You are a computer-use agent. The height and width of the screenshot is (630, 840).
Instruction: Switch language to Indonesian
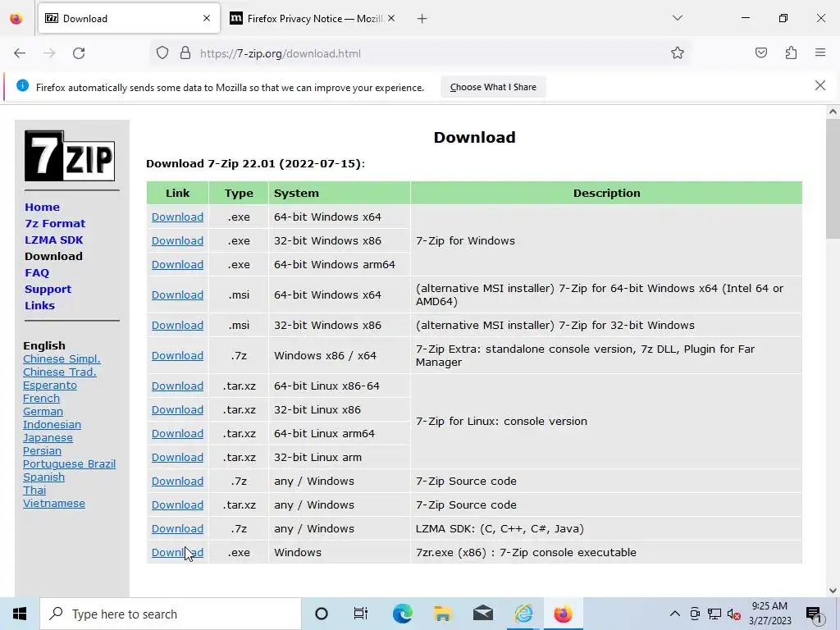pos(52,424)
